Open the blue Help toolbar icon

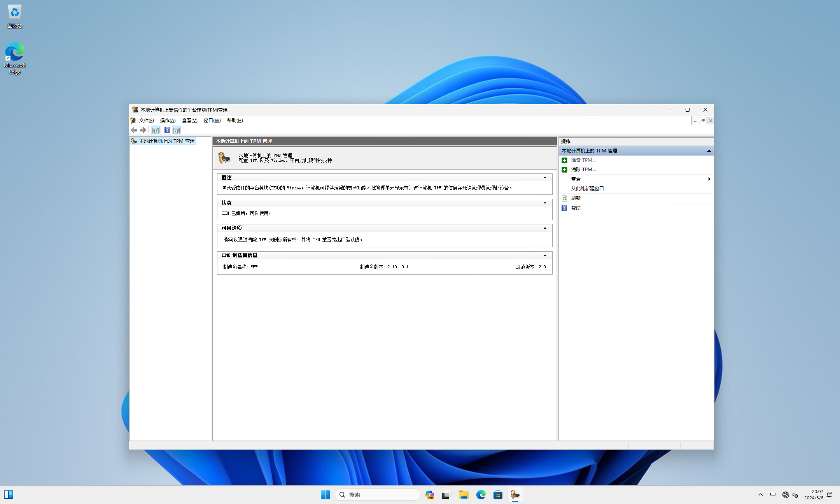click(x=167, y=130)
